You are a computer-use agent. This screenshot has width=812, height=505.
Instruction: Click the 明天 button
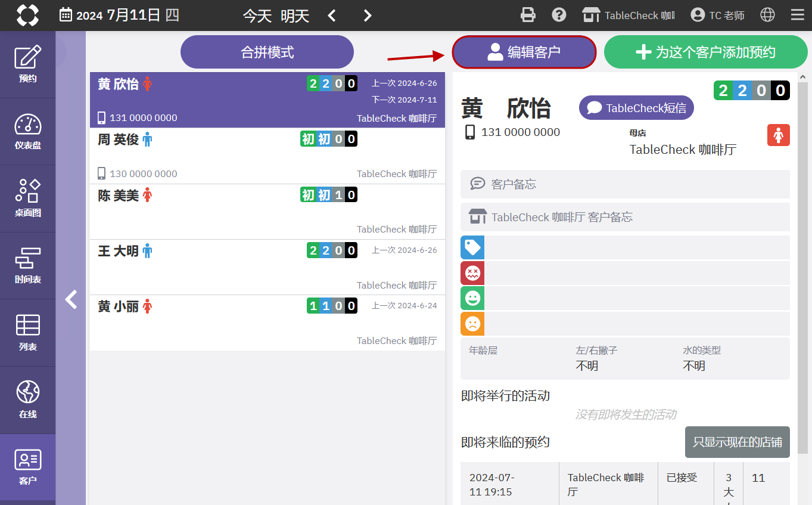(295, 16)
